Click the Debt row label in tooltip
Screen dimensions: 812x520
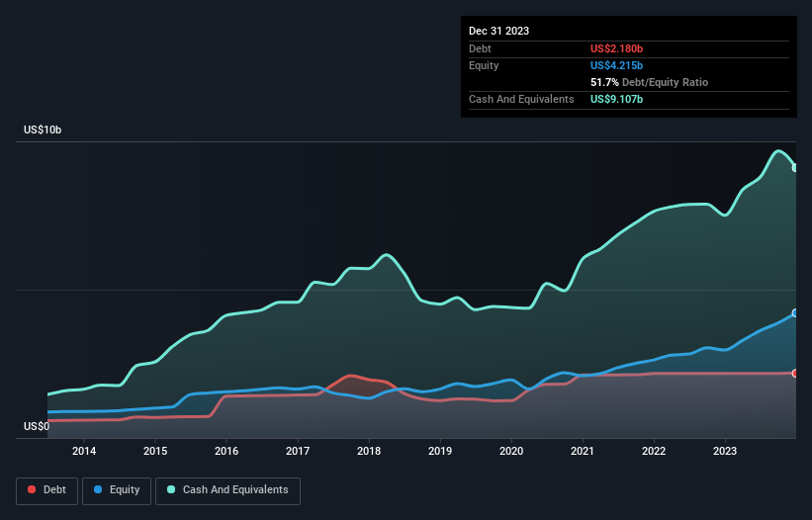coord(480,48)
